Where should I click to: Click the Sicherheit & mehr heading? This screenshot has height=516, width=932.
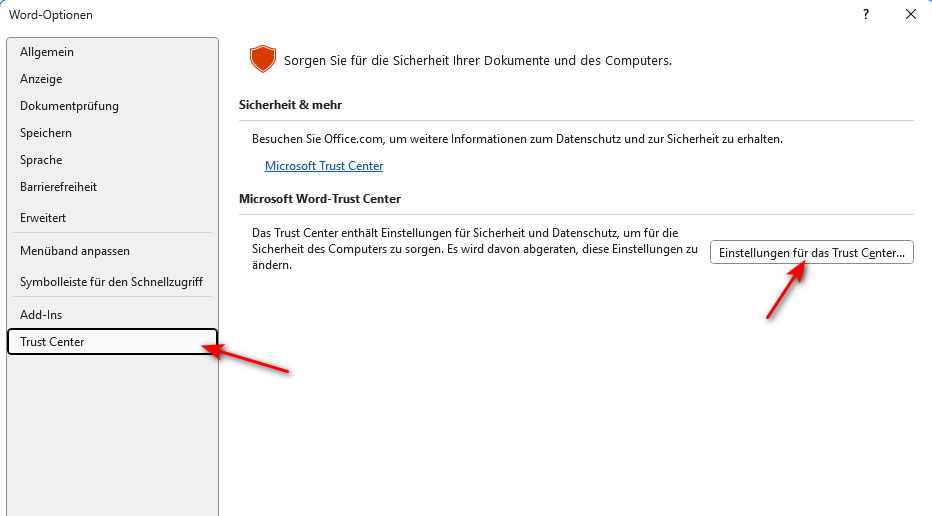coord(291,105)
